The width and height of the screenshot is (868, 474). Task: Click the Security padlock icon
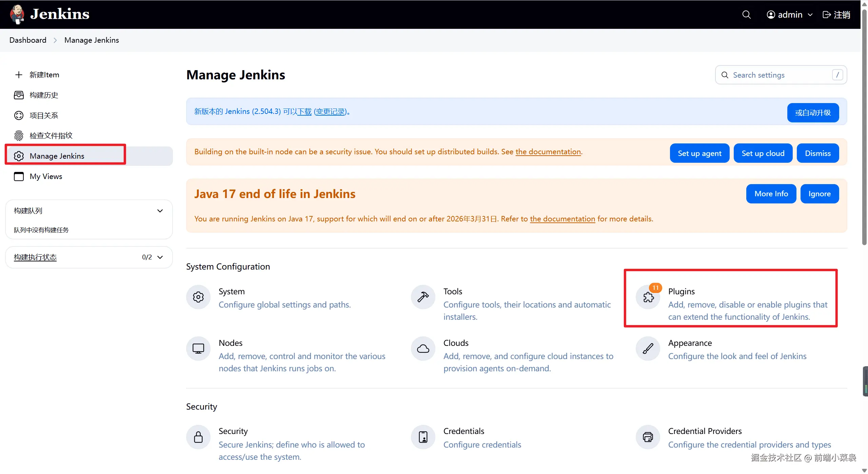(198, 437)
